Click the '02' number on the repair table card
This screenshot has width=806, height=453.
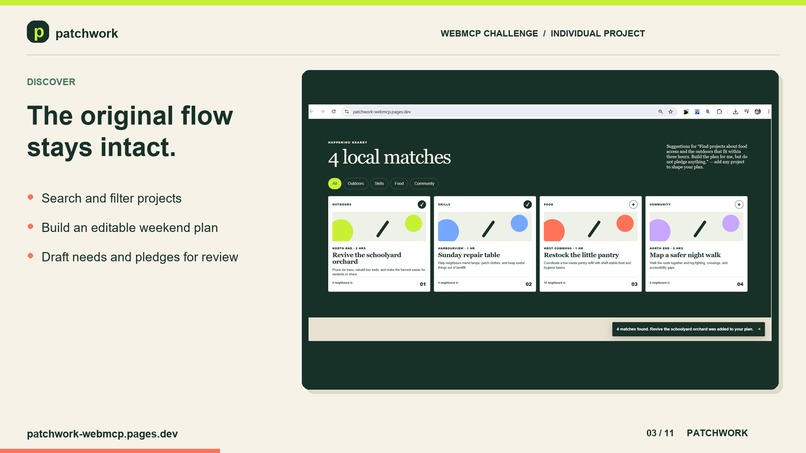tap(528, 284)
